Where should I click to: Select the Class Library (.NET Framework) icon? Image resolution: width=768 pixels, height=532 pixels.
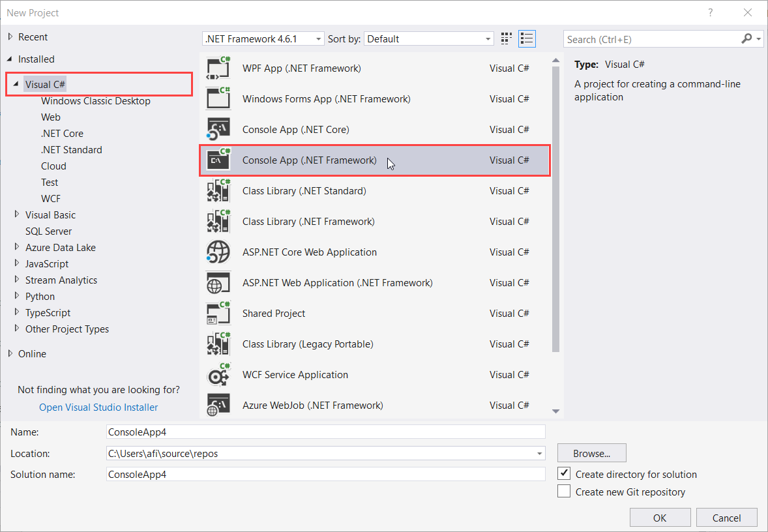218,222
